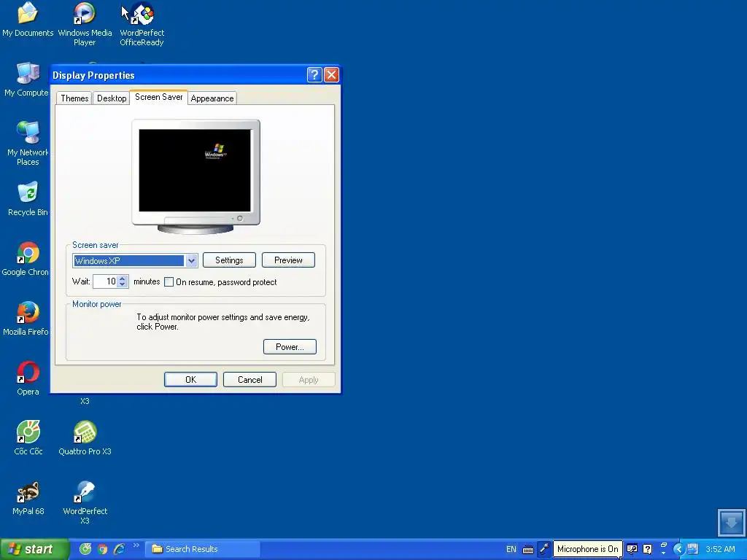Switch to Search Results taskbar window

coord(203,549)
